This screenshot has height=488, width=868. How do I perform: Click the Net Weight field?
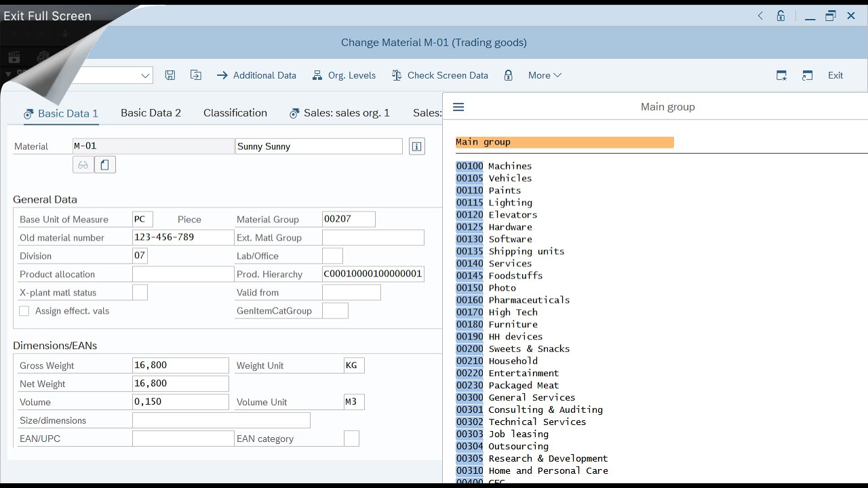click(180, 384)
